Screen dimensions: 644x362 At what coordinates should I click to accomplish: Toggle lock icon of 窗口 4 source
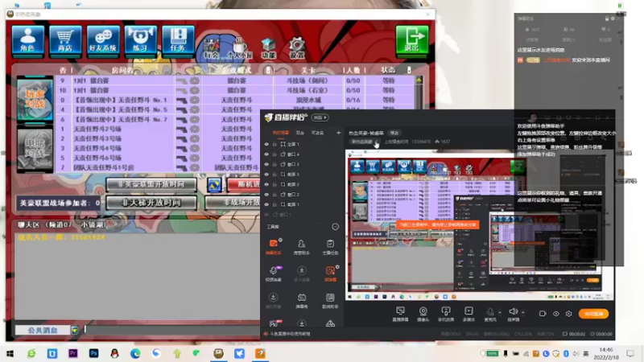point(275,154)
